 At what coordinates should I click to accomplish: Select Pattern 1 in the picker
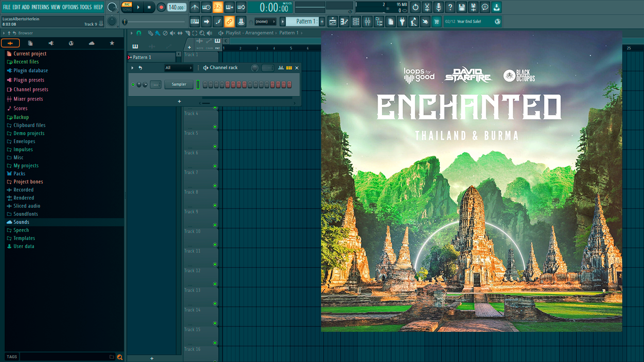(x=152, y=57)
